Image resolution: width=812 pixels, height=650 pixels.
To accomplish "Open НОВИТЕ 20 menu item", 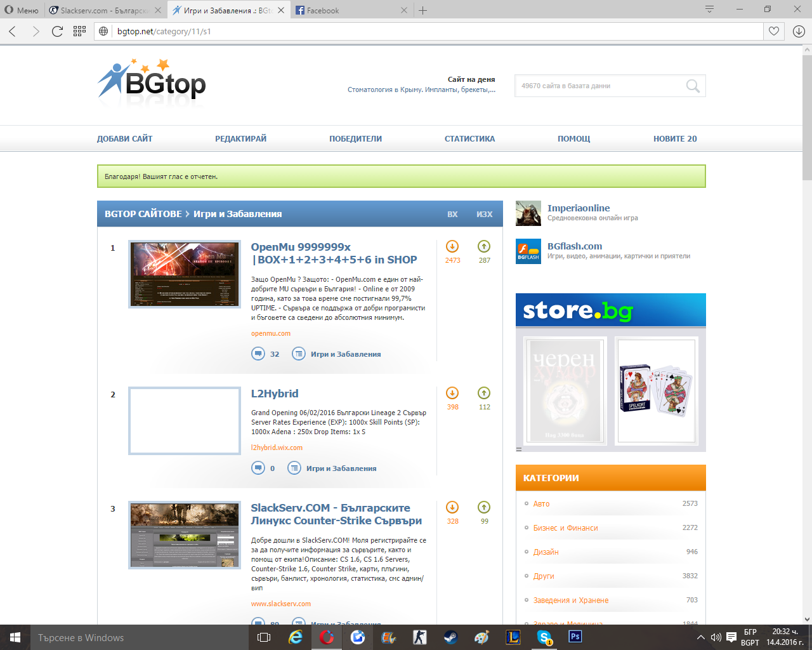I will coord(675,138).
